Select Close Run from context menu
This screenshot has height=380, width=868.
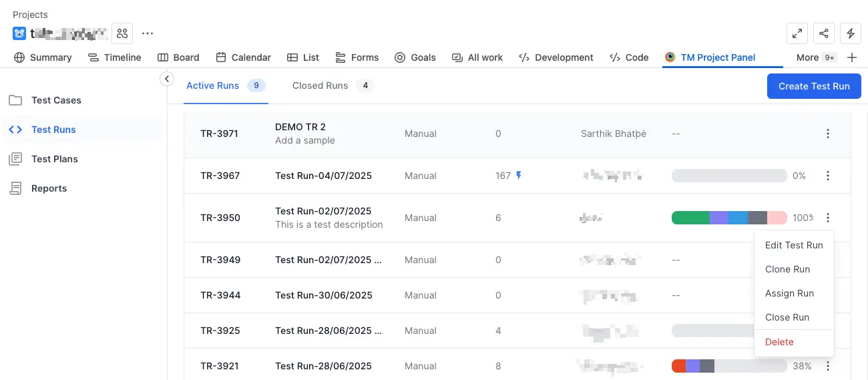pos(787,317)
